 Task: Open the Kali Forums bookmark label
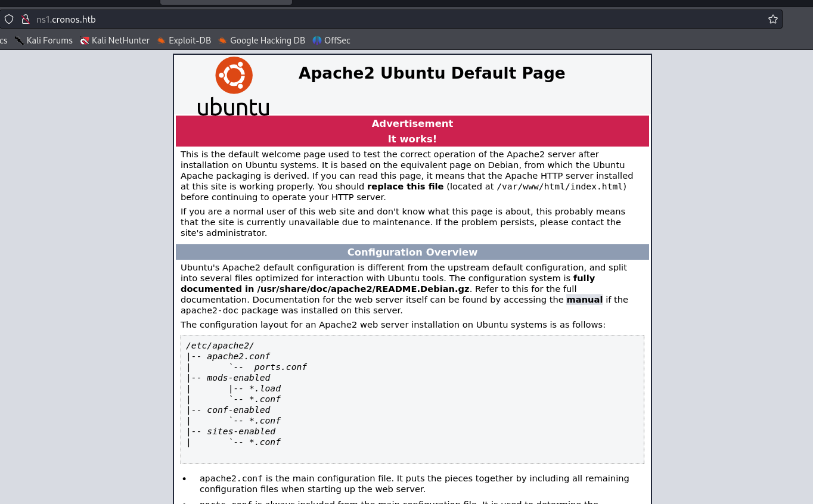(49, 41)
